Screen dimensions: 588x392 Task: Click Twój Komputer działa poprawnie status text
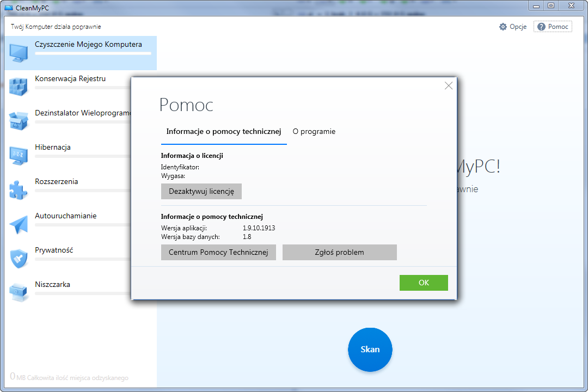point(56,27)
